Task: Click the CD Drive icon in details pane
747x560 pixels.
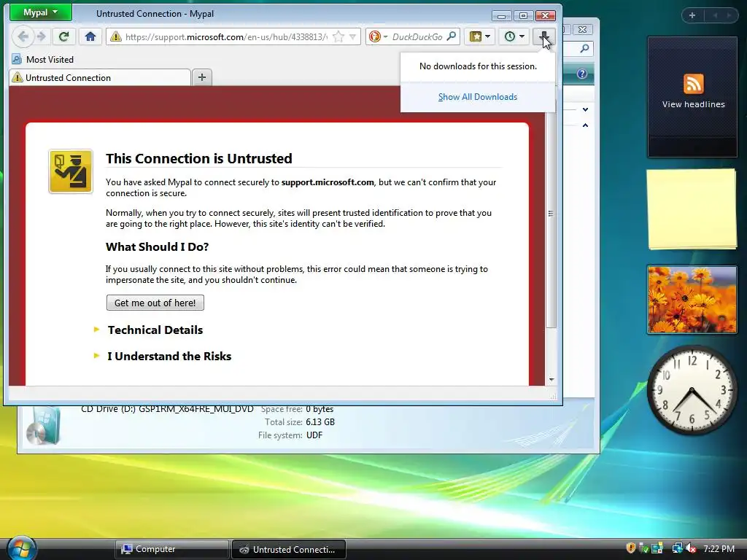Action: tap(43, 425)
